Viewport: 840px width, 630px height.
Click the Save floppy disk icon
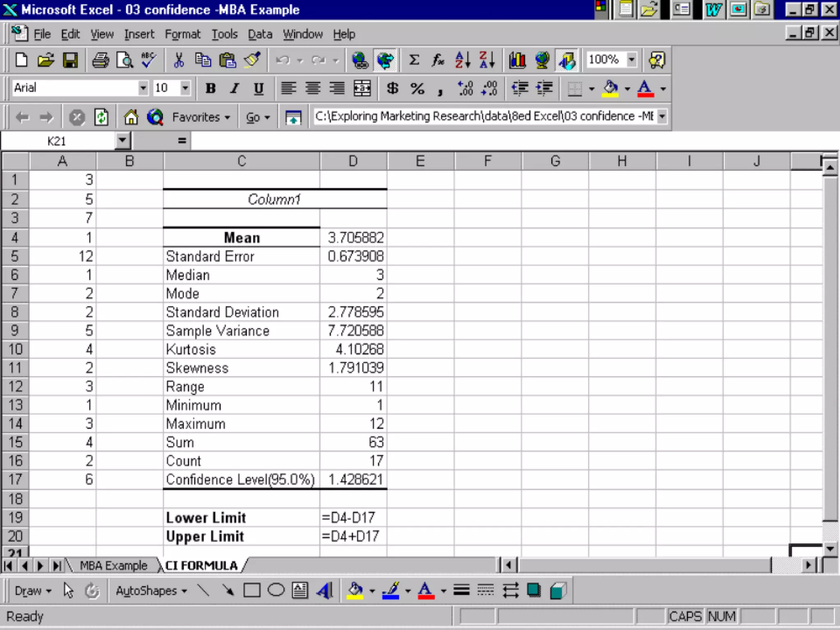[x=70, y=60]
